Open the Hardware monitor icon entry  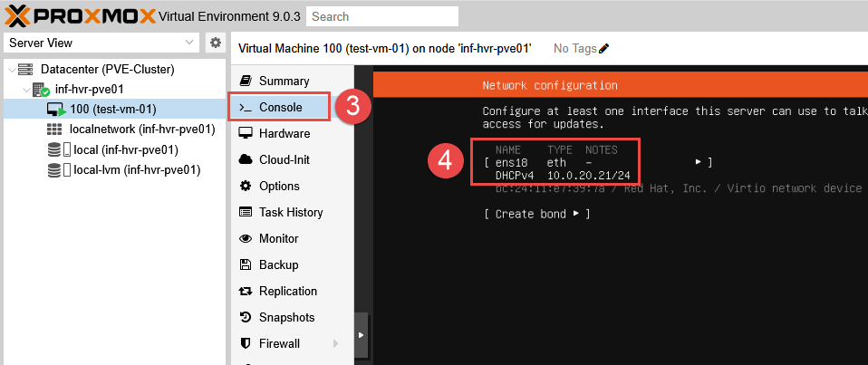(x=246, y=133)
